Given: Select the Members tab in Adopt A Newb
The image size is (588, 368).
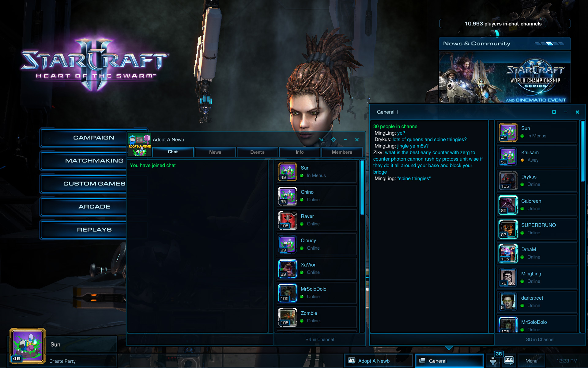Looking at the screenshot, I should click(341, 152).
